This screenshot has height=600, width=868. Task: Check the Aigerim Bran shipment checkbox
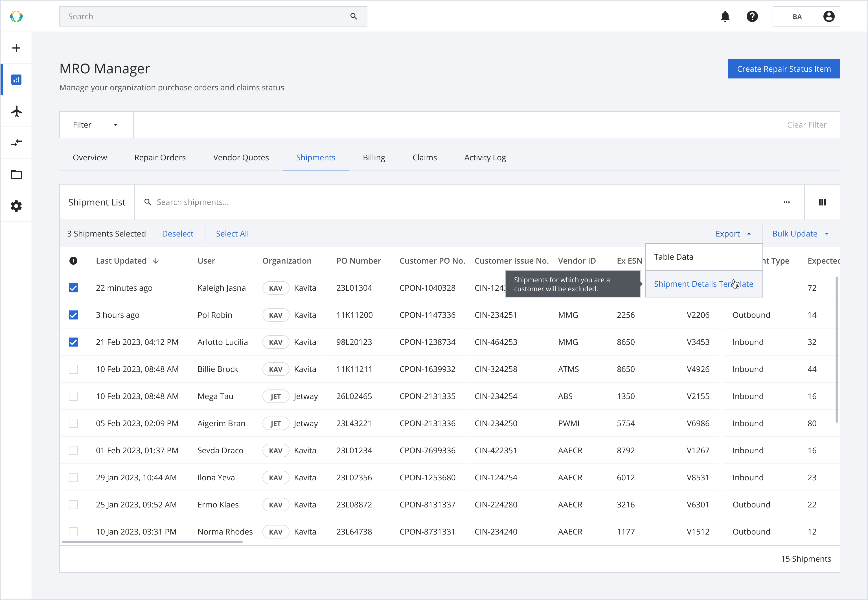point(73,423)
